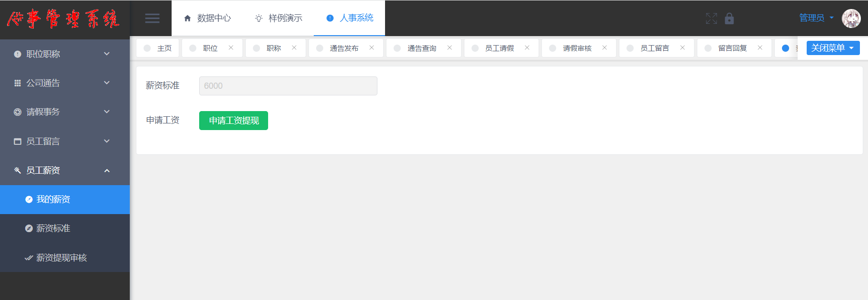Image resolution: width=868 pixels, height=300 pixels.
Task: Expand the 请假事务 menu chevron
Action: (x=107, y=112)
